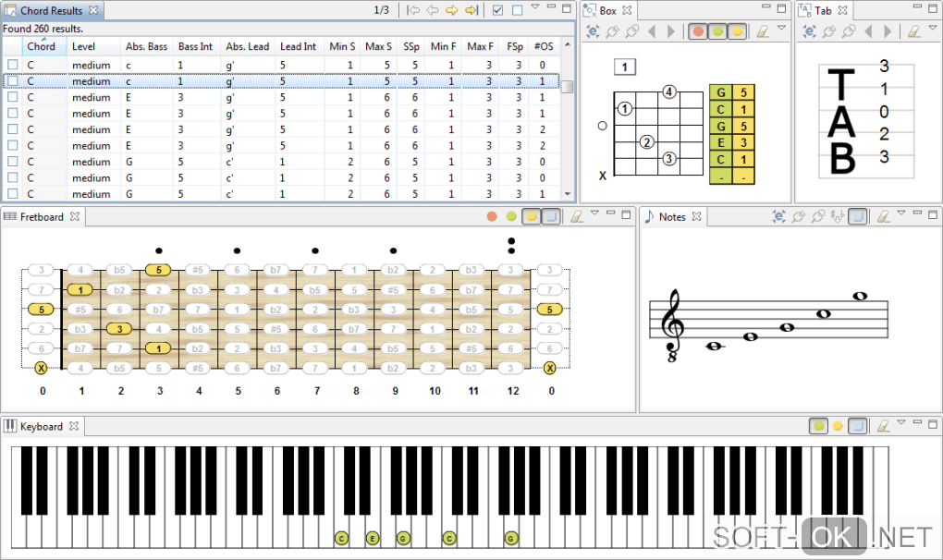This screenshot has height=560, width=943.
Task: Click first plug icon in Box toolbar
Action: point(612,31)
